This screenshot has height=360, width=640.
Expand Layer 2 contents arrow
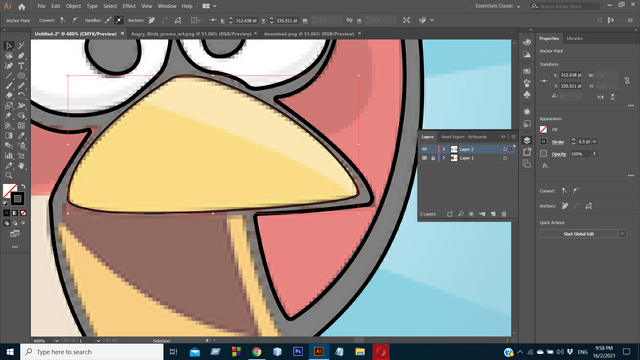(x=444, y=149)
